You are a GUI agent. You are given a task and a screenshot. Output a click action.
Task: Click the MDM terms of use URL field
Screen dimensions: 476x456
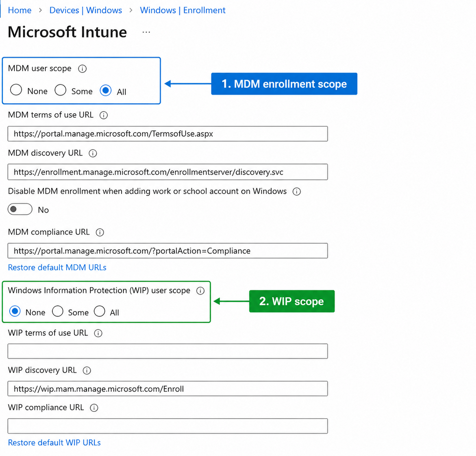click(168, 134)
